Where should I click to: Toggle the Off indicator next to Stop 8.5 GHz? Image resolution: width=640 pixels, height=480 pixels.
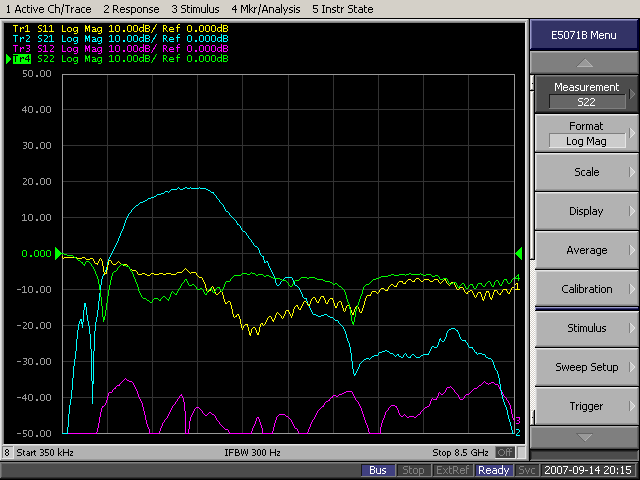tap(505, 452)
